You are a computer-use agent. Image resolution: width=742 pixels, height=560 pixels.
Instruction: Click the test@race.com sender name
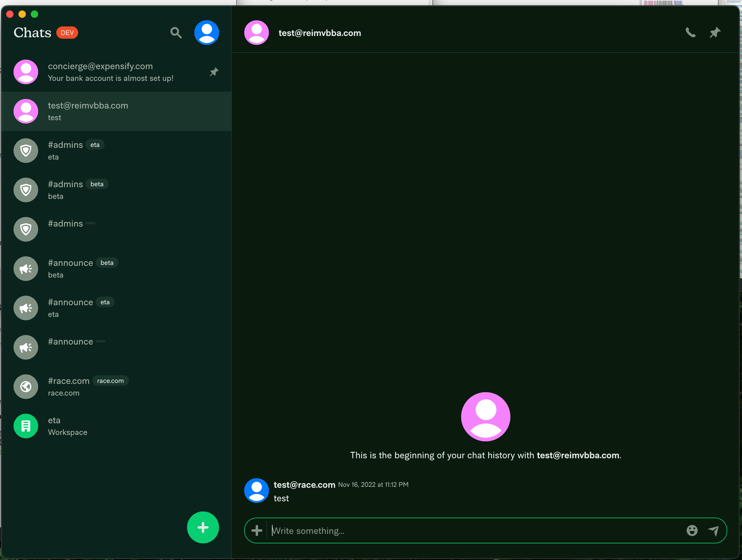(x=304, y=485)
